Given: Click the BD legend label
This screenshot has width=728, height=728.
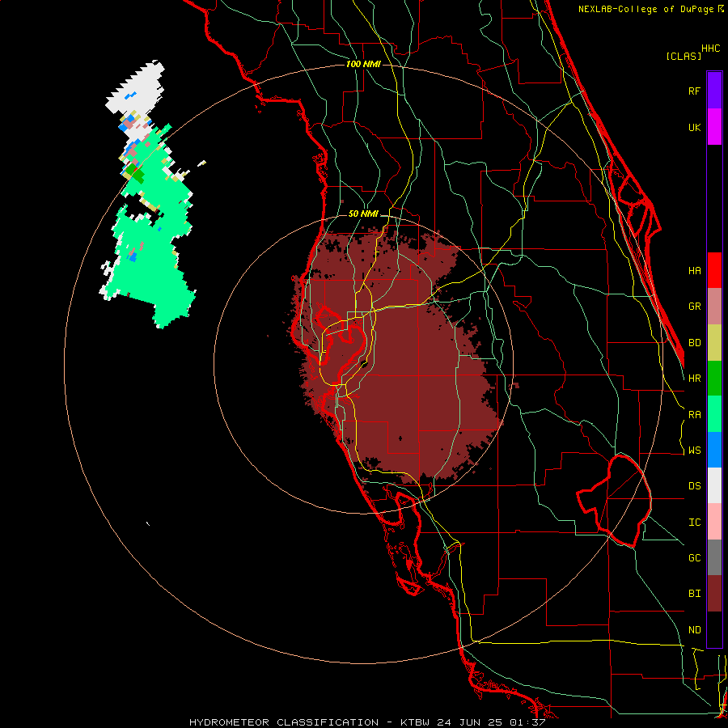Looking at the screenshot, I should (x=695, y=343).
